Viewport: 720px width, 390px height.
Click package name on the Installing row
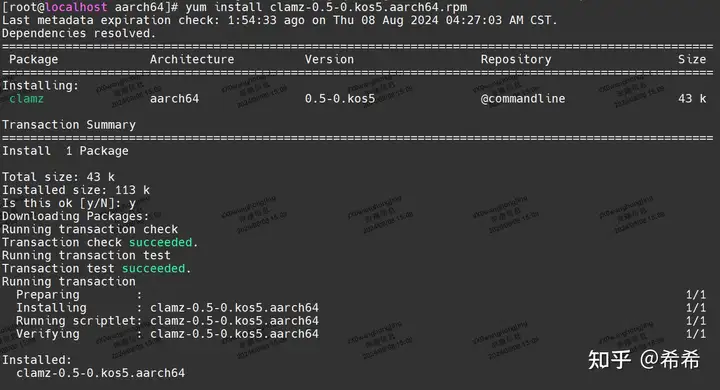coord(234,308)
